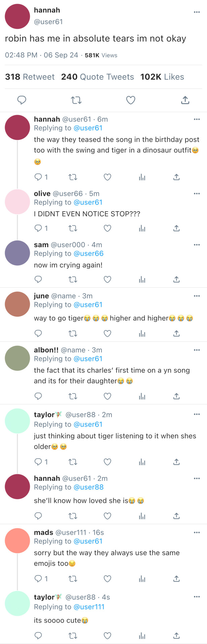Open 318 Retweet count list
Viewport: 207px width, 644px height.
point(30,77)
